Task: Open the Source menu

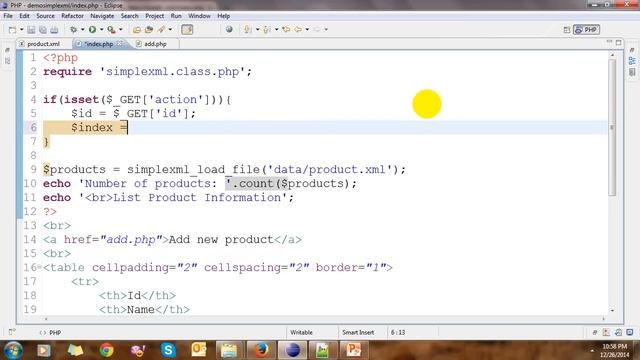Action: (x=45, y=16)
